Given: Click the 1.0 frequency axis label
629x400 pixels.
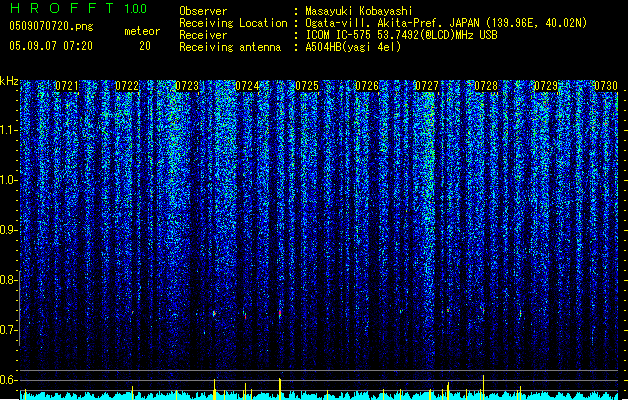Looking at the screenshot, I should point(9,180).
